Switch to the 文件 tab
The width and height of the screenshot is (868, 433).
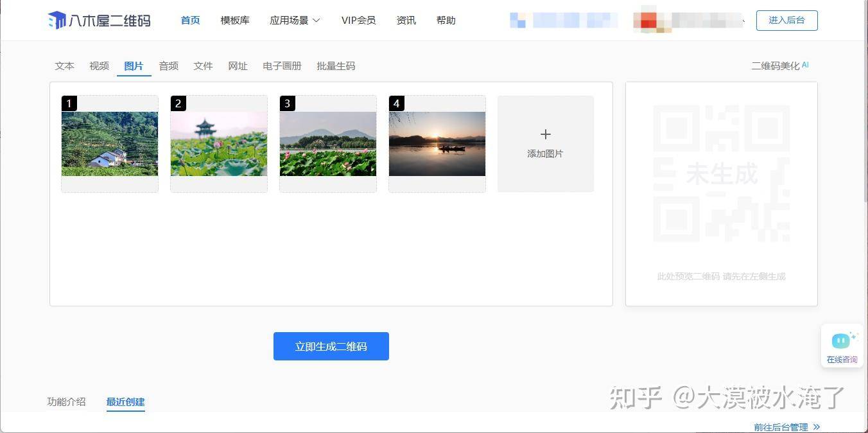[x=203, y=66]
